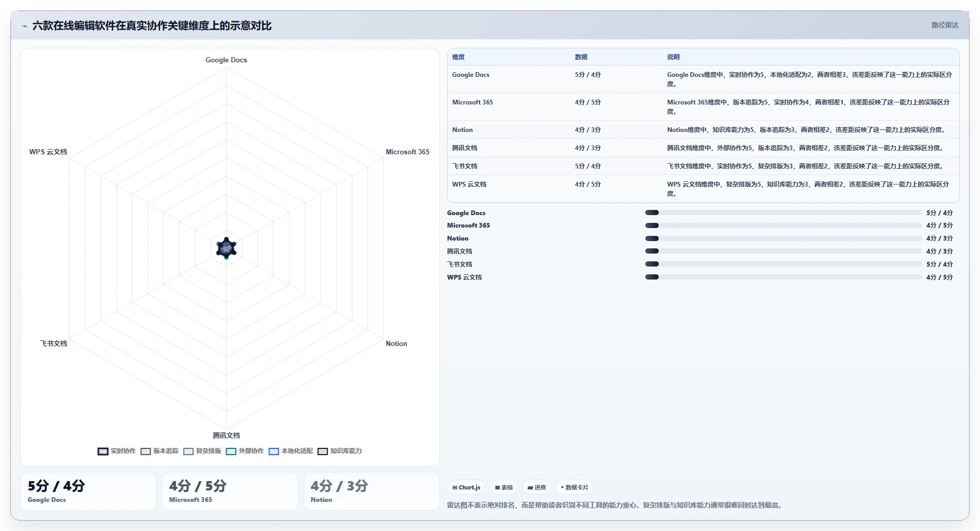Select the Notion cell in the table
The width and height of the screenshot is (980, 531).
(462, 130)
